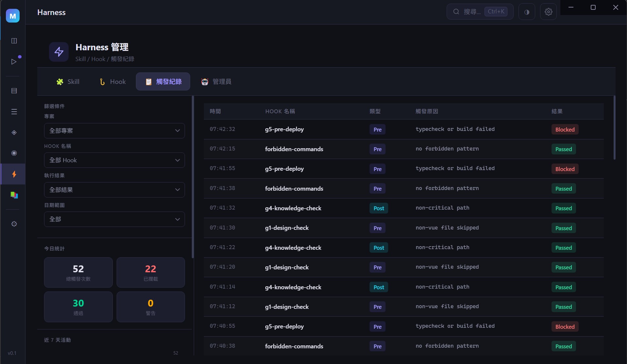
Task: Open the document list sidebar icon
Action: pos(14,91)
